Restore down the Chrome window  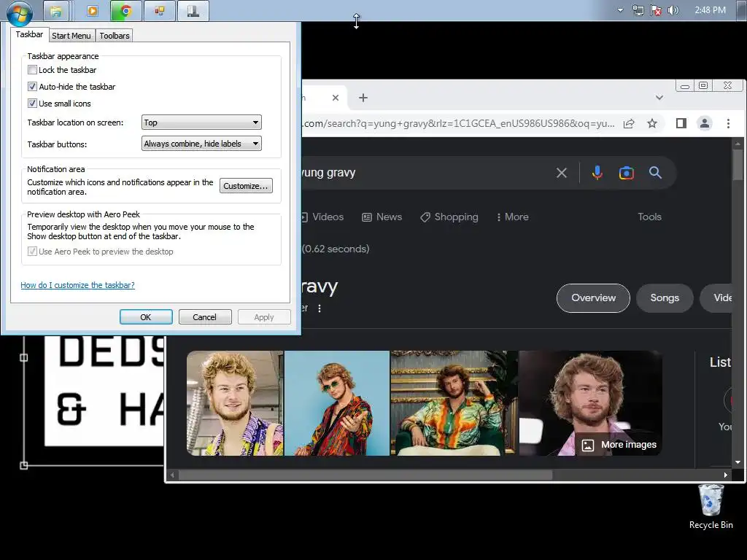[x=703, y=86]
